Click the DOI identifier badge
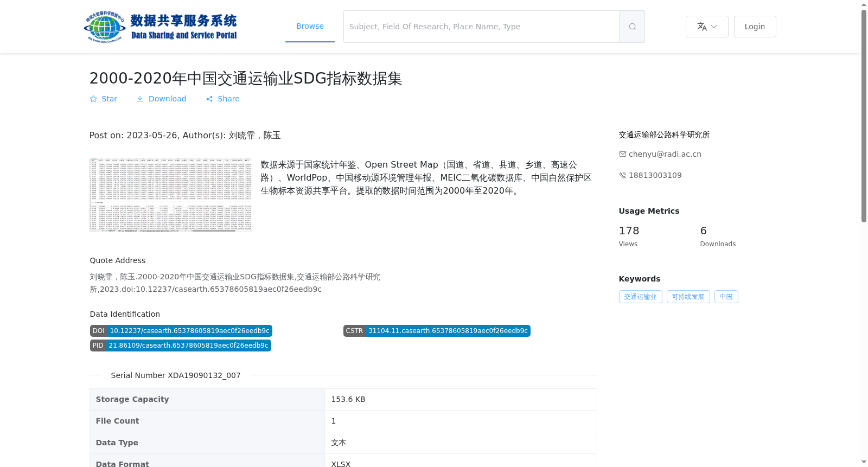Screen dimensions: 868x467 point(181,331)
